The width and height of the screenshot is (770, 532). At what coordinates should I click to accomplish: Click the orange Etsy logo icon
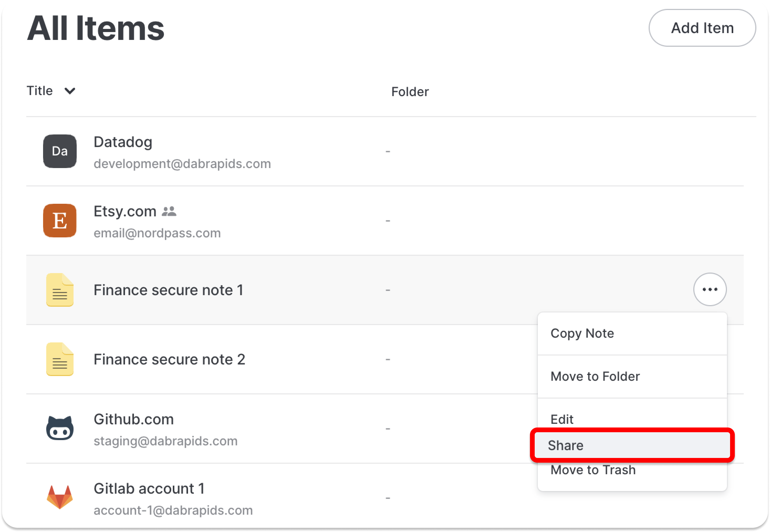60,220
